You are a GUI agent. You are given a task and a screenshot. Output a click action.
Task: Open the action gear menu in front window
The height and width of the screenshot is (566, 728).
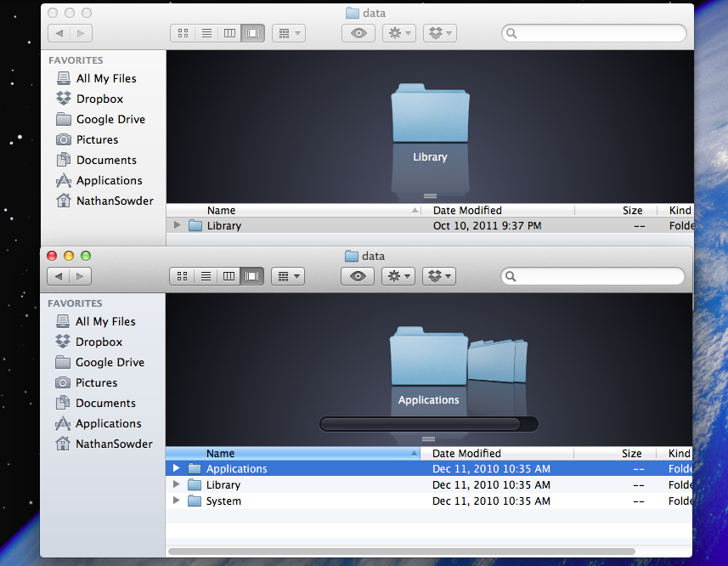(x=398, y=276)
